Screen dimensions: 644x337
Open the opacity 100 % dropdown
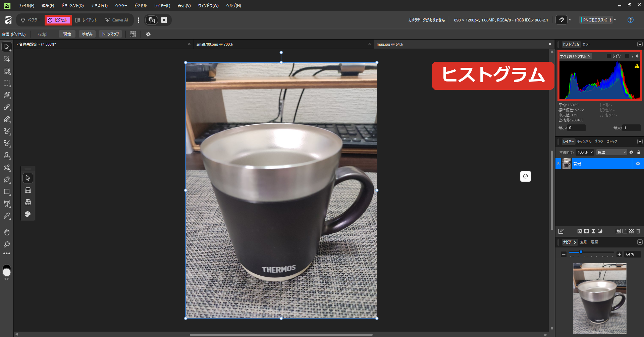pyautogui.click(x=585, y=152)
